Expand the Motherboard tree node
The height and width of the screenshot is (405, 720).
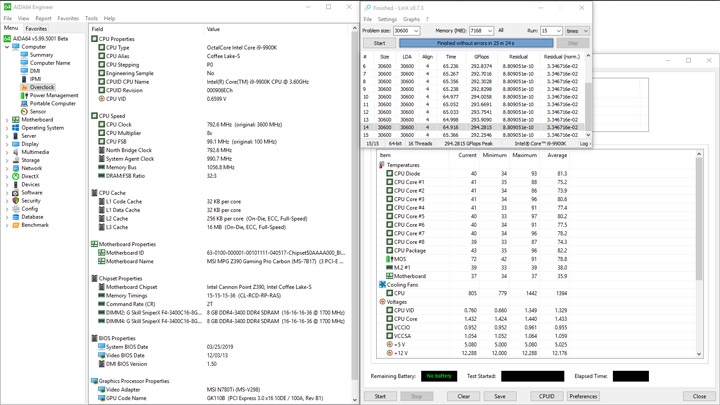(7, 120)
